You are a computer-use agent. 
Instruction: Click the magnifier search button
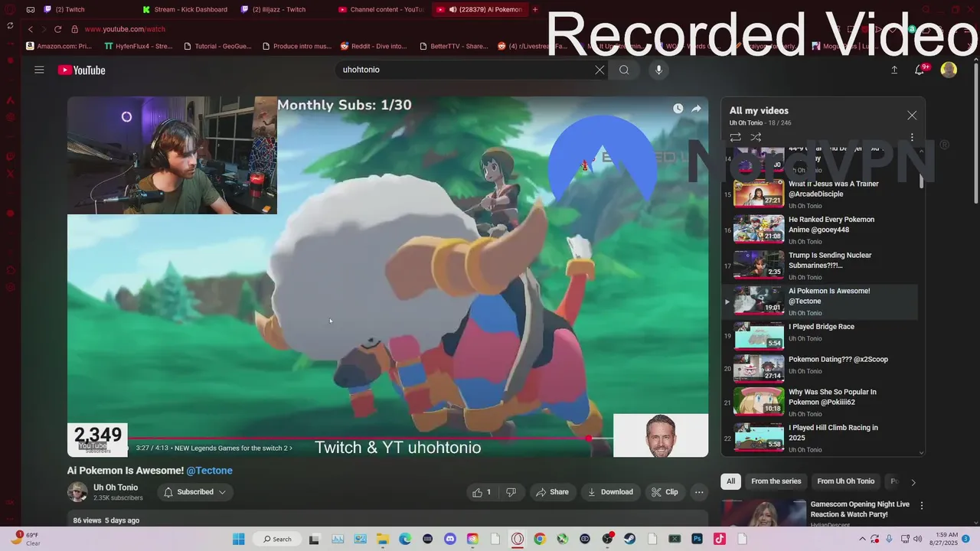point(624,70)
